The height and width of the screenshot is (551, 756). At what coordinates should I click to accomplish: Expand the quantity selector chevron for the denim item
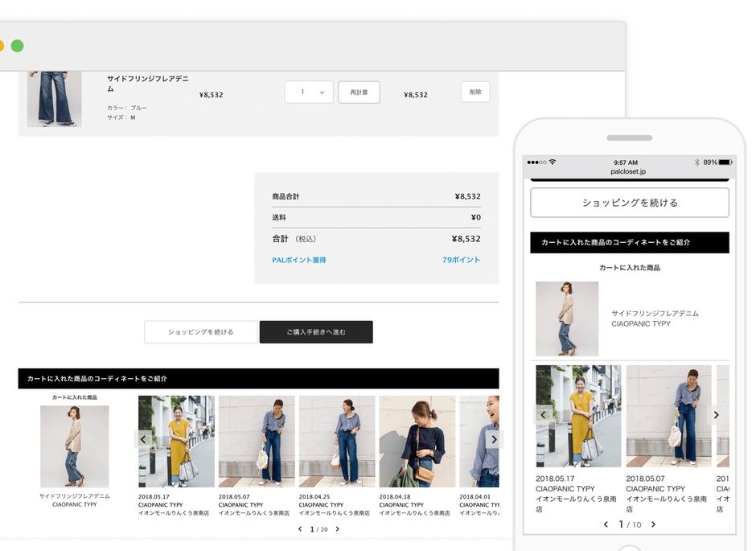pos(322,92)
